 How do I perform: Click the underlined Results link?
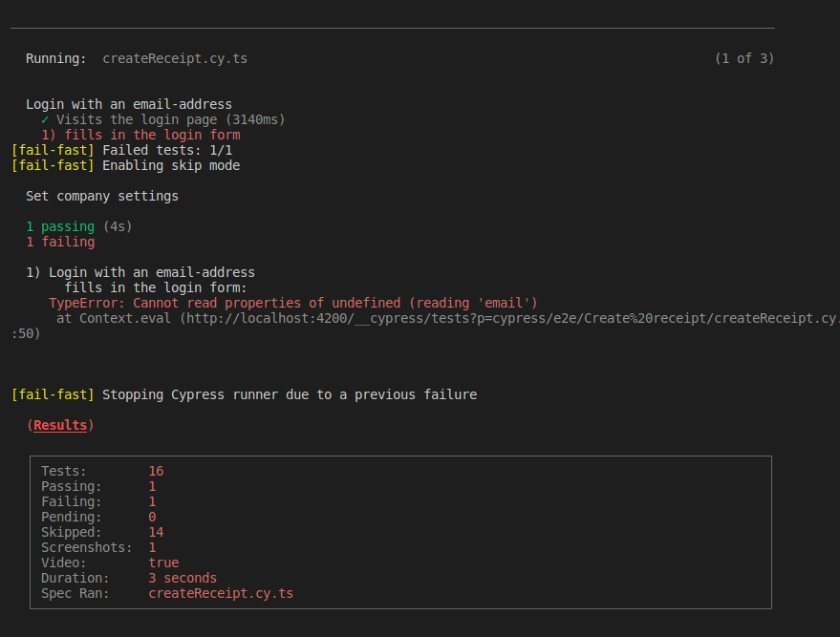(x=60, y=425)
